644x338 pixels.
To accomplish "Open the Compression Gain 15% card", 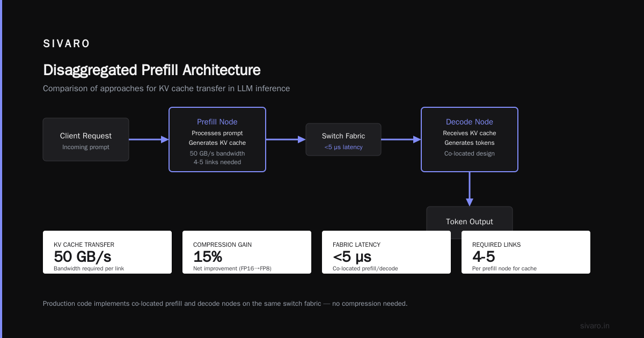I will (x=247, y=252).
